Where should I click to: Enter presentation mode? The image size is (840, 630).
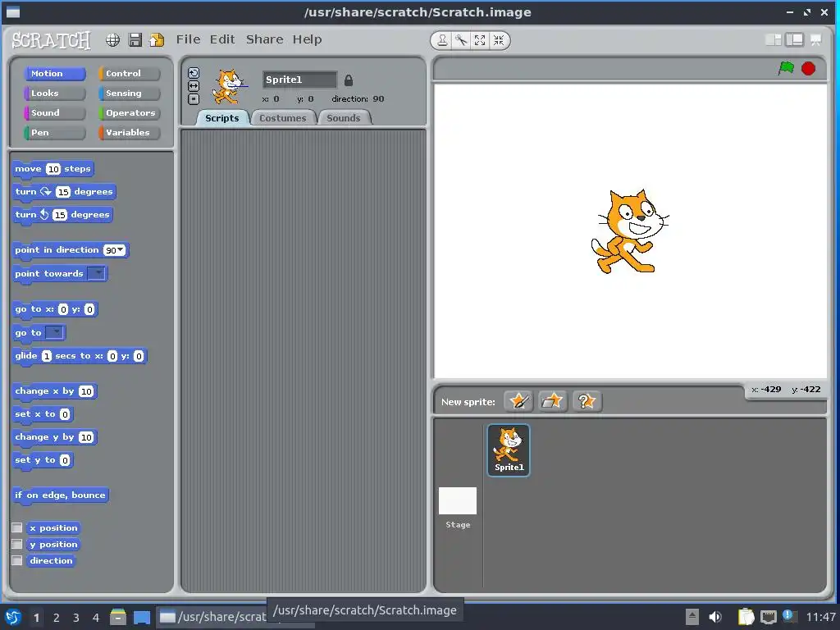816,39
